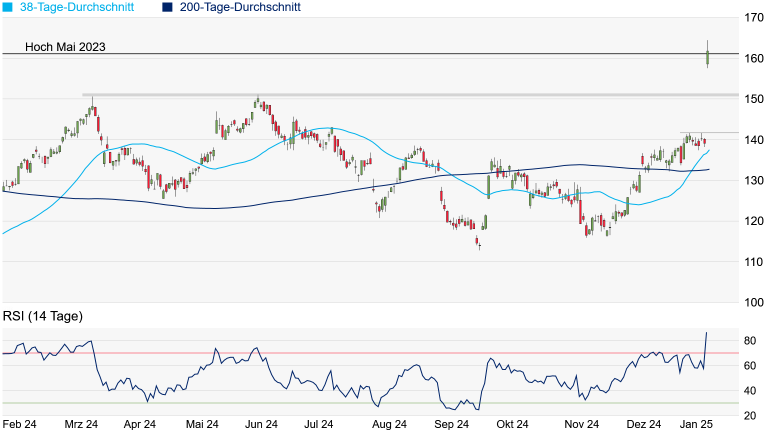765x430 pixels.
Task: Click the grey resistance band at 150
Action: tap(400, 95)
